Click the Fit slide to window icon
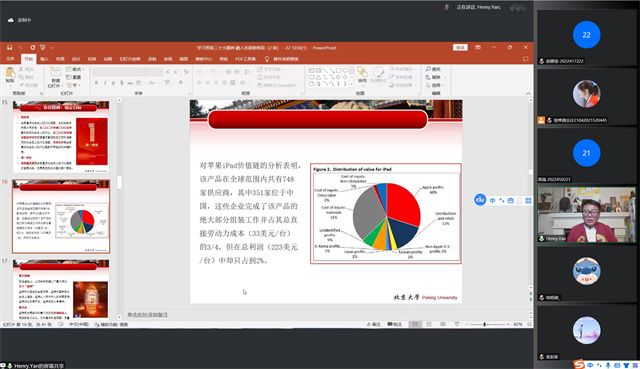 (x=529, y=324)
